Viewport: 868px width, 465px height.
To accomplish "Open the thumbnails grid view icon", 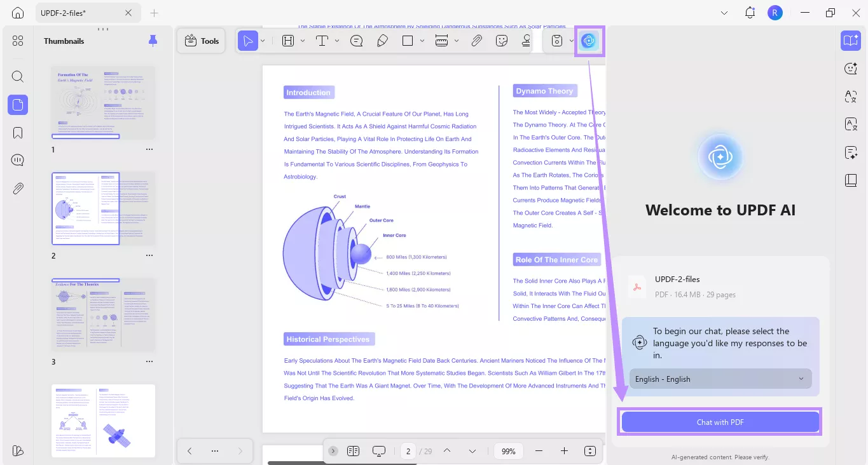I will point(18,41).
